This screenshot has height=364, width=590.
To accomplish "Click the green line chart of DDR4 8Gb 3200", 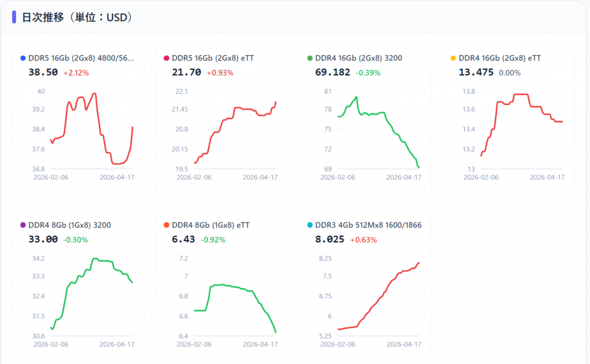I will (x=92, y=297).
